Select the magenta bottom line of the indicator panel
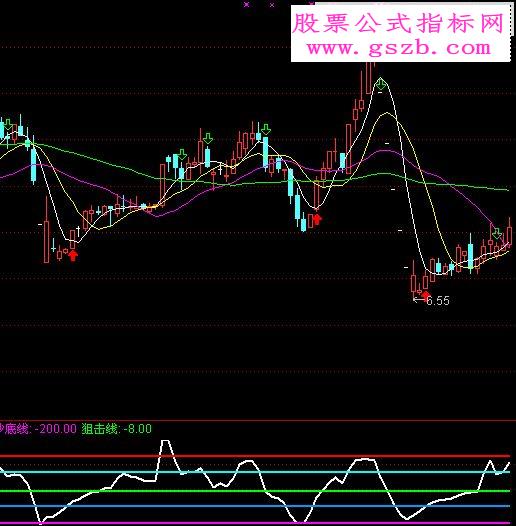The width and height of the screenshot is (516, 526). click(255, 523)
